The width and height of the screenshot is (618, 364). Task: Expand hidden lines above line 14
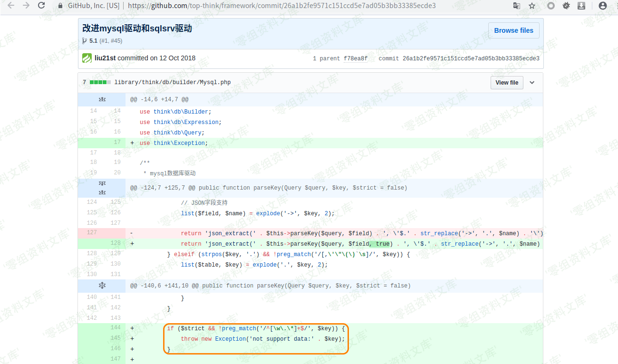(102, 100)
